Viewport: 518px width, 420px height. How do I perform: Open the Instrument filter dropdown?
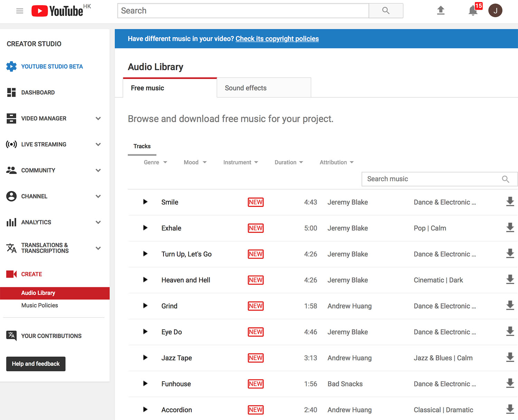[x=241, y=162]
